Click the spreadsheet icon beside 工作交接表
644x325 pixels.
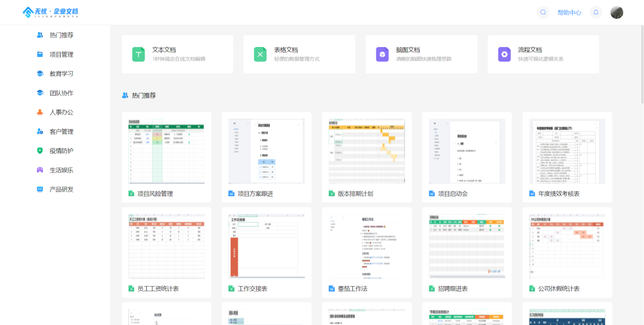pyautogui.click(x=232, y=289)
